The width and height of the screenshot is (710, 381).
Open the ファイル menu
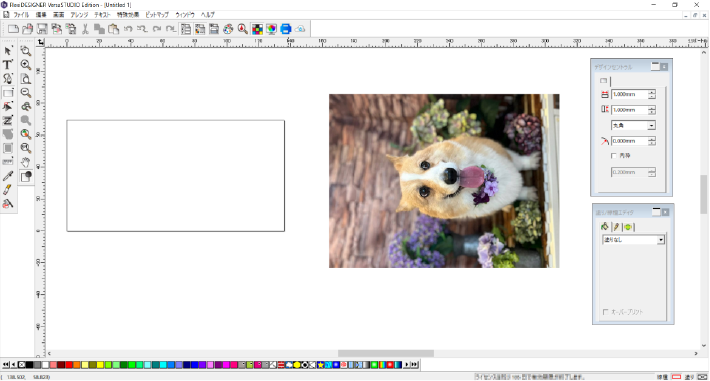pyautogui.click(x=21, y=14)
